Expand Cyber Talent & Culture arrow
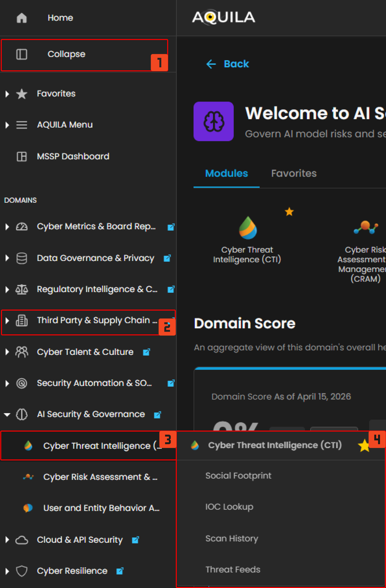Screen dimensions: 386x588 (7, 352)
